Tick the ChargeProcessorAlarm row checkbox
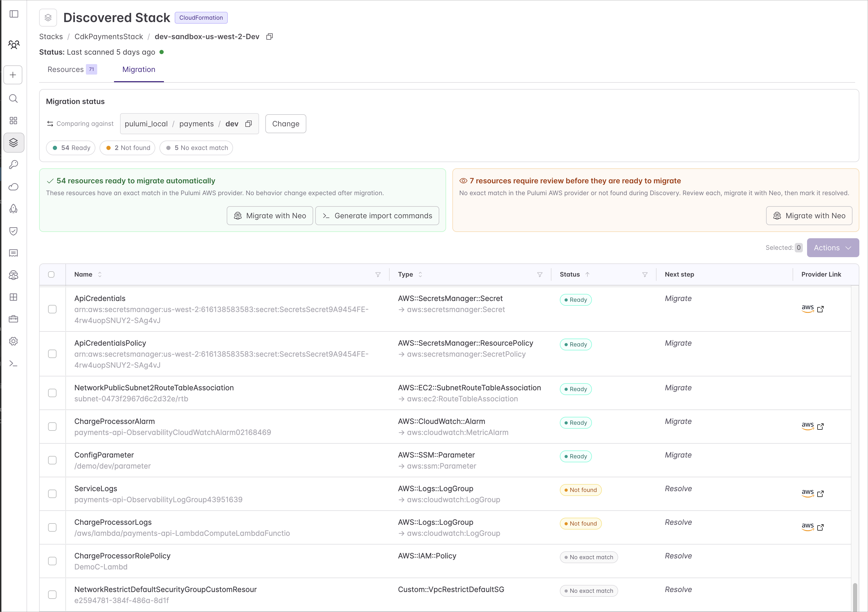The height and width of the screenshot is (612, 868). coord(53,426)
